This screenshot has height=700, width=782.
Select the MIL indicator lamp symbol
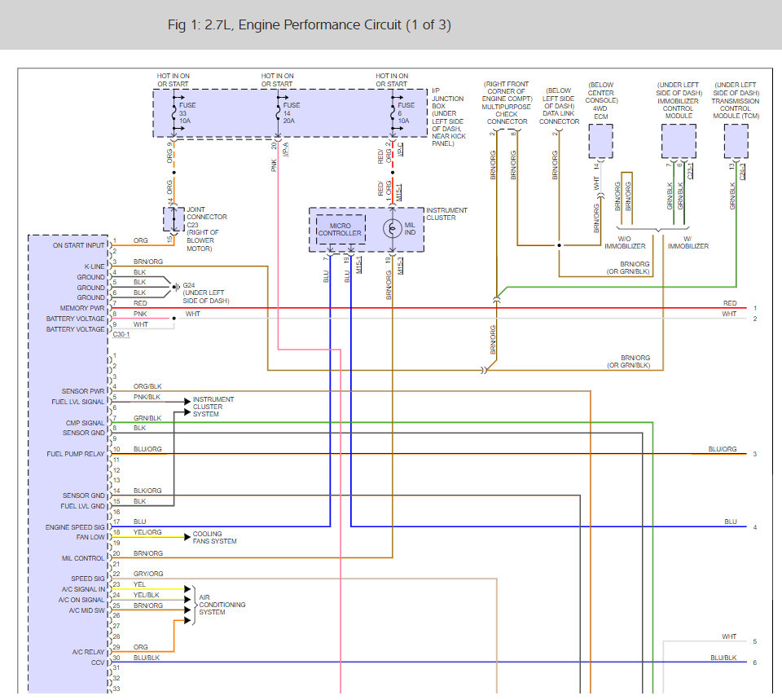tap(393, 229)
